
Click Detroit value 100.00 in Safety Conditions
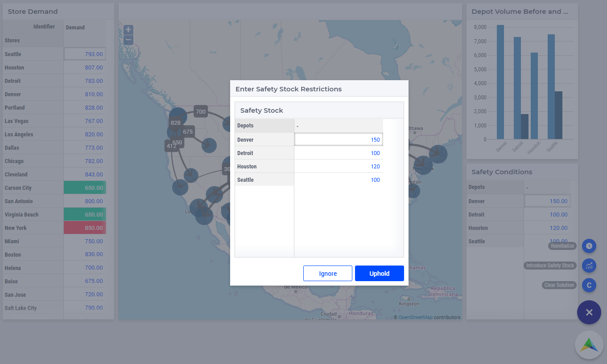(547, 214)
